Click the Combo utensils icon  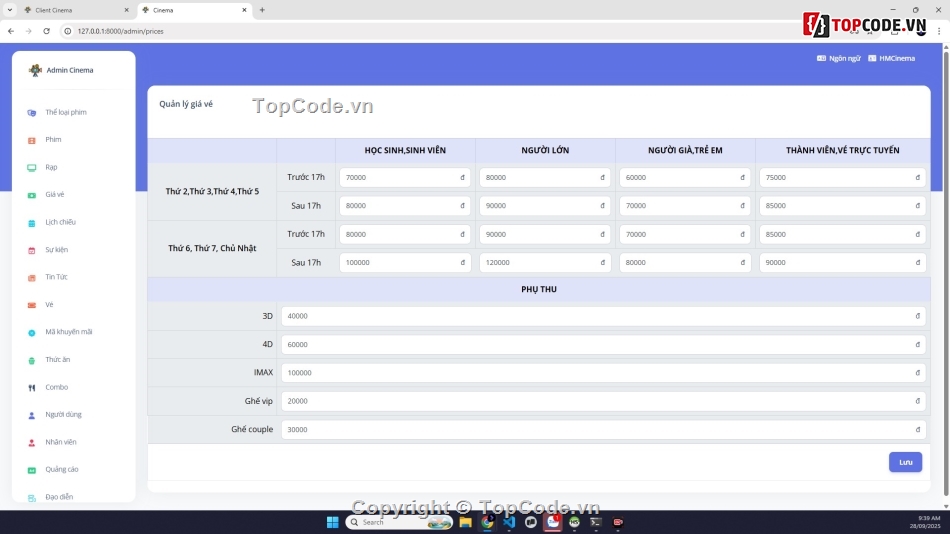(32, 388)
